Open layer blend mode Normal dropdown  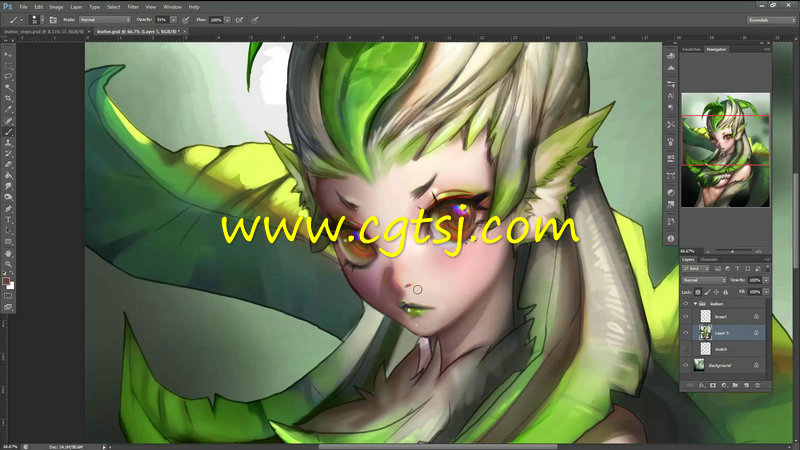tap(704, 280)
